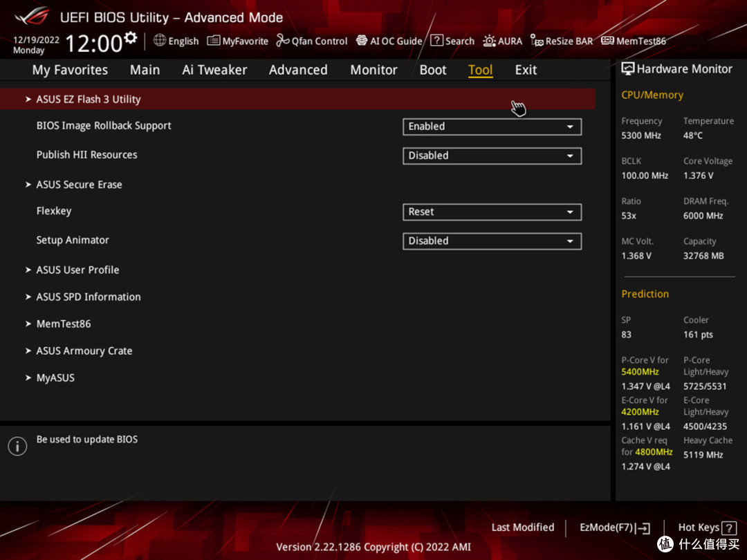Click the 5119 MHz Heavy Cache value
This screenshot has height=560, width=747.
(x=703, y=455)
